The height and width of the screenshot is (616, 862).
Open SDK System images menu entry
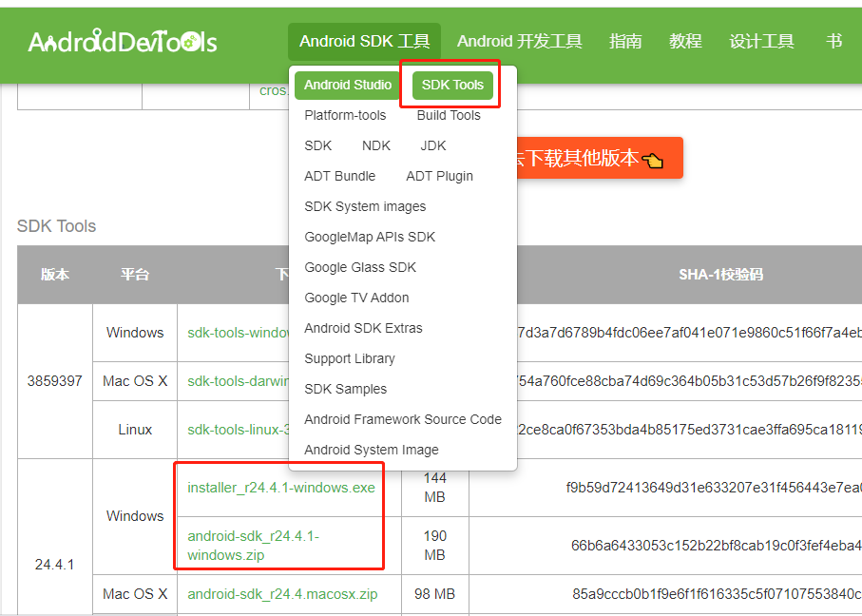pos(365,207)
